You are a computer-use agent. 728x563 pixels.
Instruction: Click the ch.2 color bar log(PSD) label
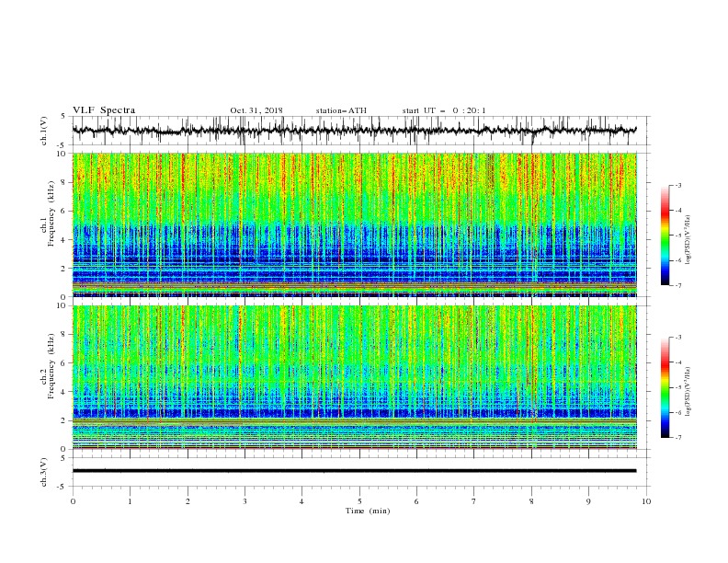(x=688, y=392)
